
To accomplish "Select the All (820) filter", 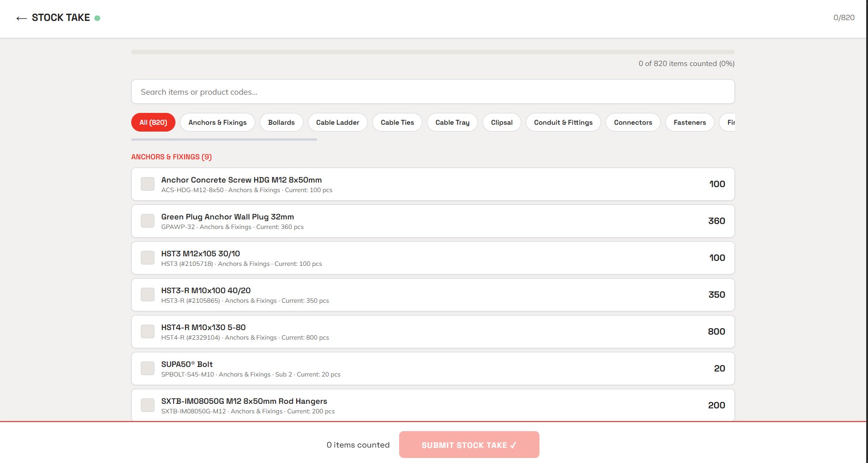I will (153, 122).
